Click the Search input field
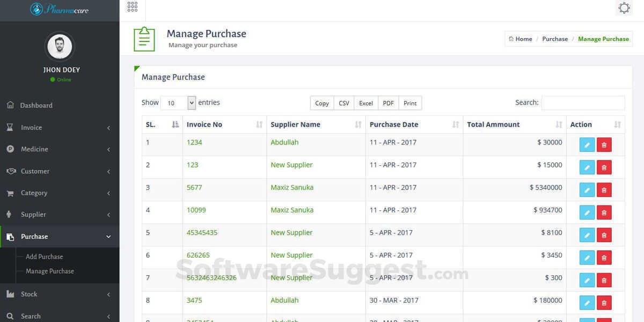Viewport: 644px width, 322px height. pos(583,103)
